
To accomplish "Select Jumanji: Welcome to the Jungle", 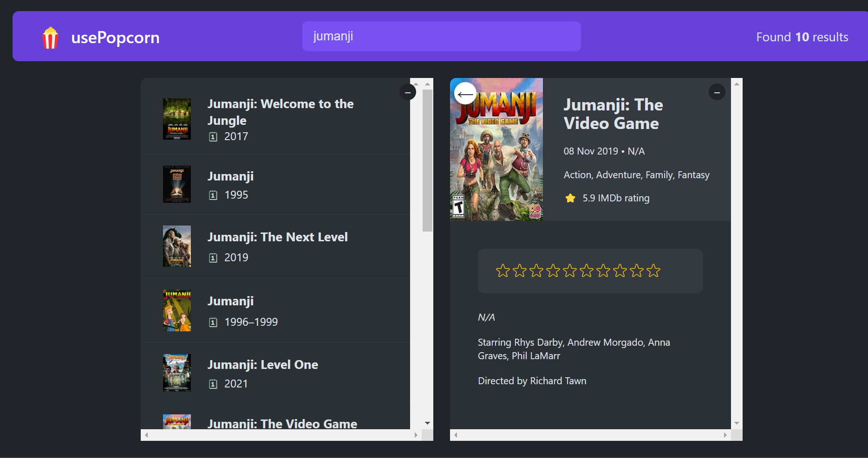I will point(280,112).
